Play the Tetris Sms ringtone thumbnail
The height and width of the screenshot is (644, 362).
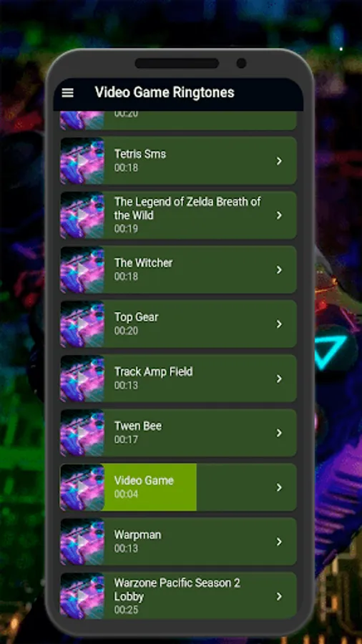pos(82,161)
